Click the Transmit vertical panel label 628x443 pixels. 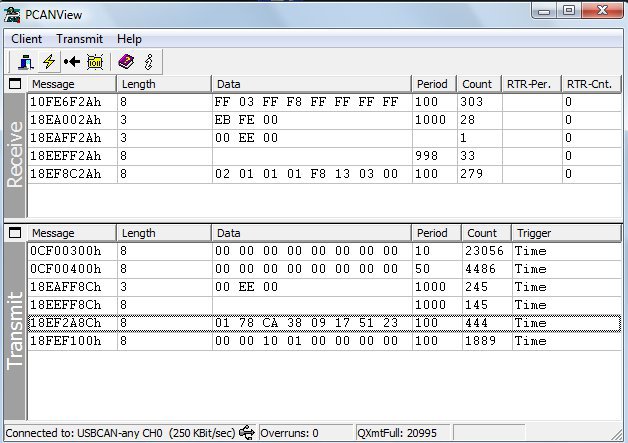pyautogui.click(x=15, y=331)
